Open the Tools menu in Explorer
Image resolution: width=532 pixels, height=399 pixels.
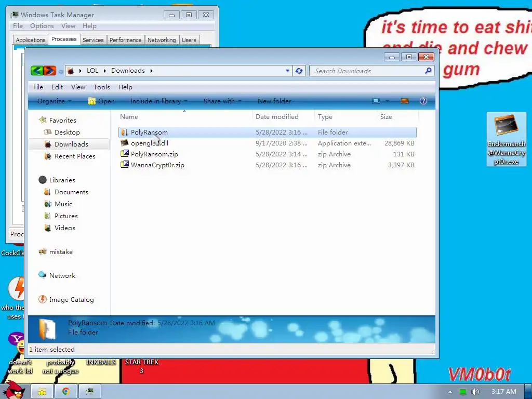point(102,87)
